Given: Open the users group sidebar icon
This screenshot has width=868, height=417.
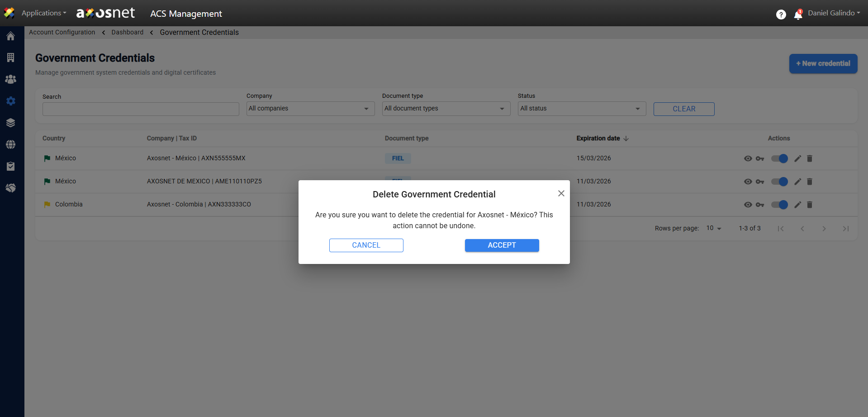Looking at the screenshot, I should (x=11, y=79).
